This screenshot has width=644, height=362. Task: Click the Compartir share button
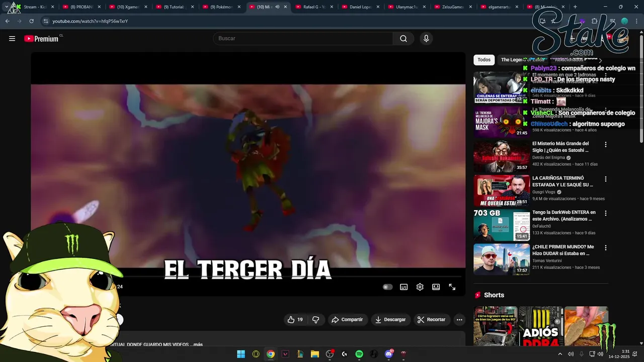coord(347,320)
